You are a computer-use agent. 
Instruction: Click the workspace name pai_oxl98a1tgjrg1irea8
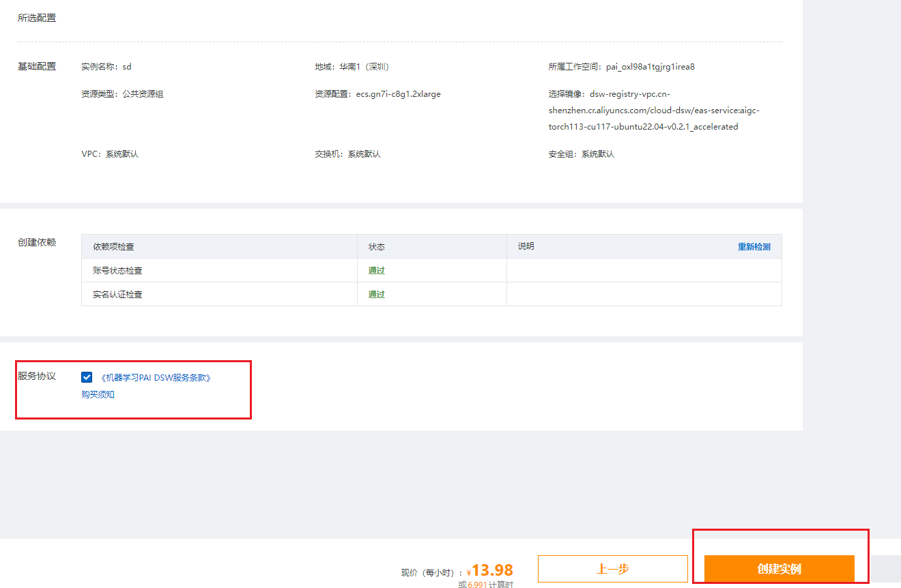click(x=649, y=67)
